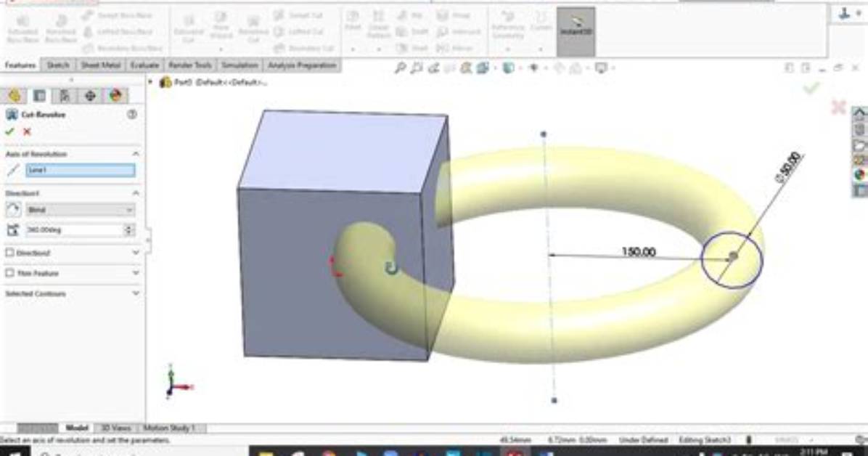Screen dimensions: 868x456
Task: Click the Swept Cut tool
Action: 299,15
